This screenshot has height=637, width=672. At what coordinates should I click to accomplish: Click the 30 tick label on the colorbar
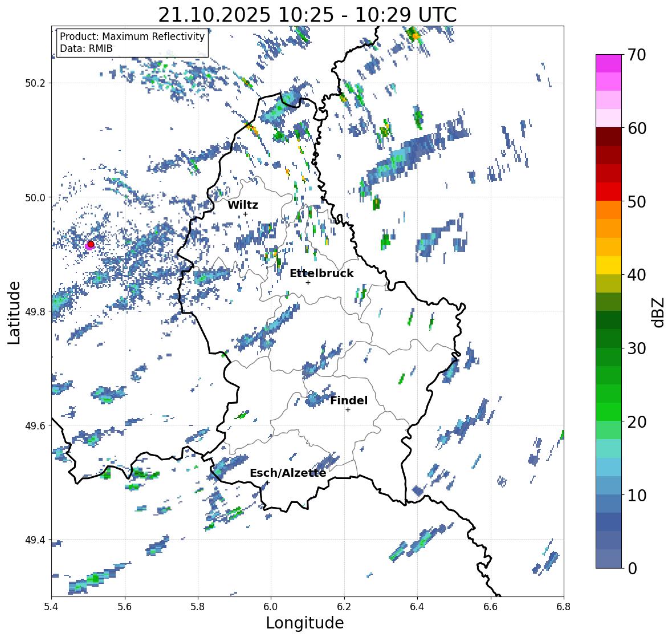pyautogui.click(x=637, y=348)
